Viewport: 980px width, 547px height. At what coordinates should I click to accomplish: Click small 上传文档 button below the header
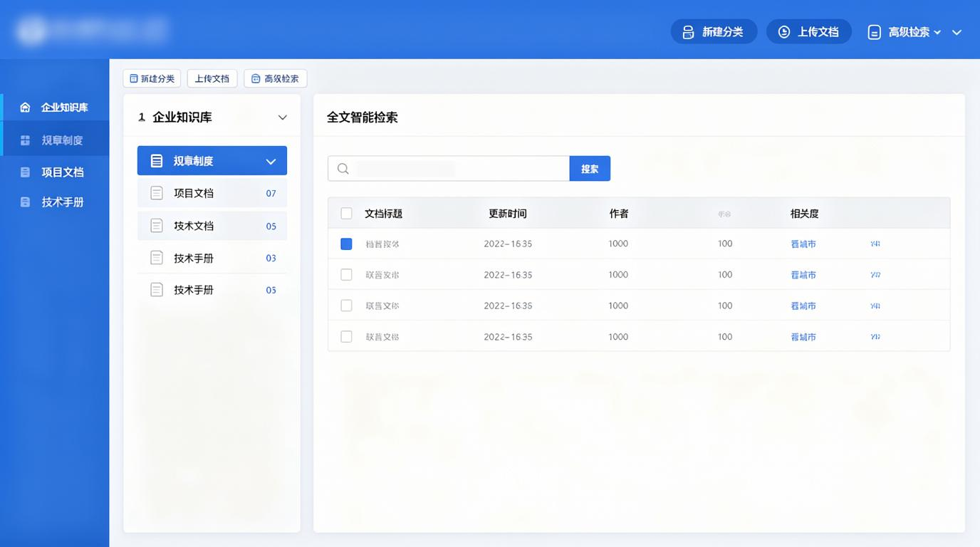[212, 78]
